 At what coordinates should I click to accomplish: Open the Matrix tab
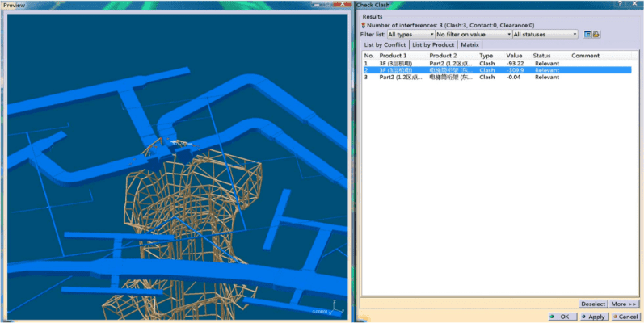[469, 44]
